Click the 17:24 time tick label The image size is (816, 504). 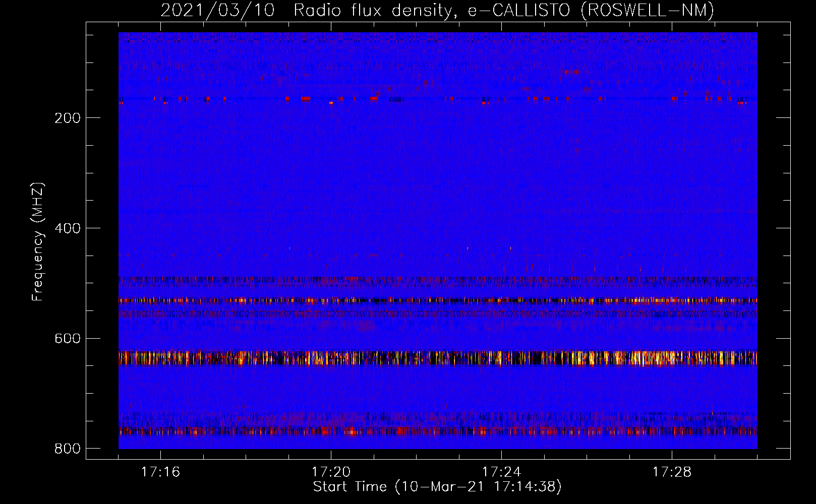click(501, 472)
